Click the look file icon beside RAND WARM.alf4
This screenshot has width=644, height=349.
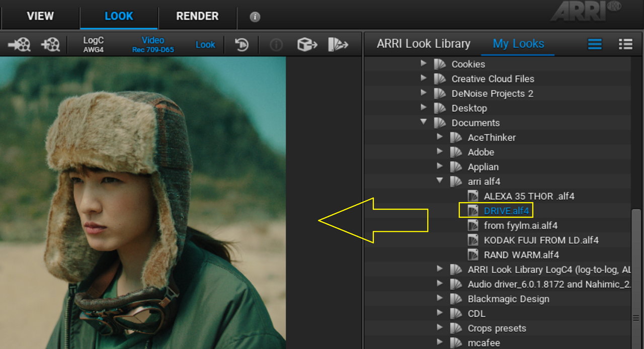pos(473,255)
